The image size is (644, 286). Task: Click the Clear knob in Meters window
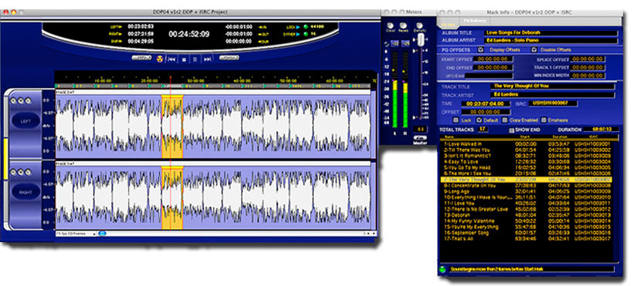390,25
